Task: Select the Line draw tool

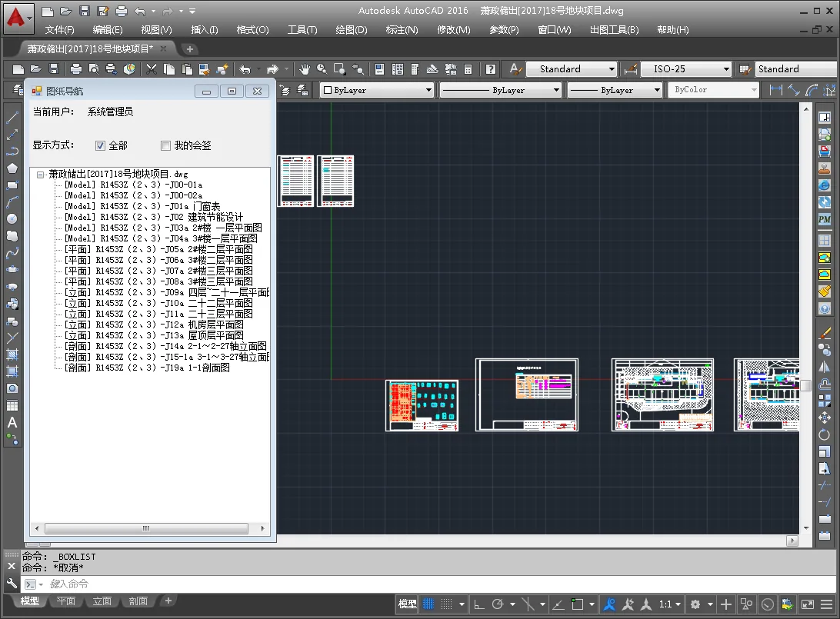Action: click(x=12, y=118)
